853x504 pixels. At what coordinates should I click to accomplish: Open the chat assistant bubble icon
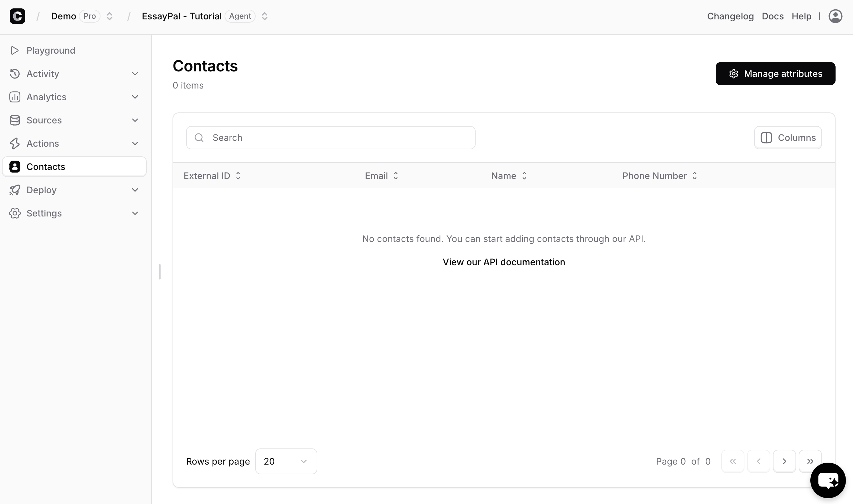coord(827,480)
